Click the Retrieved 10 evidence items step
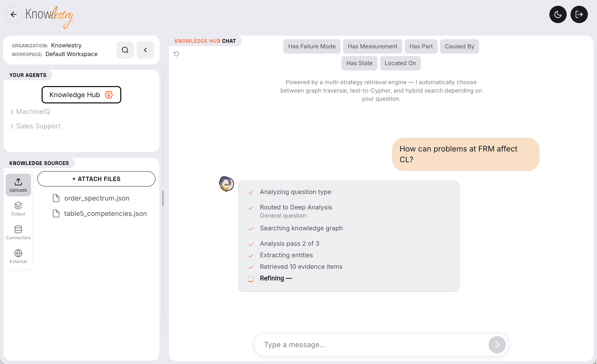Screen dimensions: 597x364 click(x=301, y=267)
